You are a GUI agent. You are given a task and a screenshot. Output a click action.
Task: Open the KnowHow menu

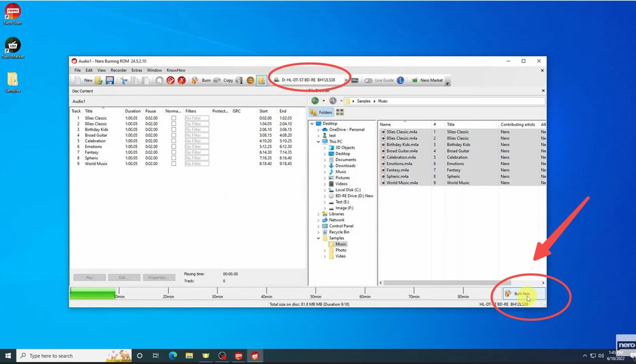(176, 70)
